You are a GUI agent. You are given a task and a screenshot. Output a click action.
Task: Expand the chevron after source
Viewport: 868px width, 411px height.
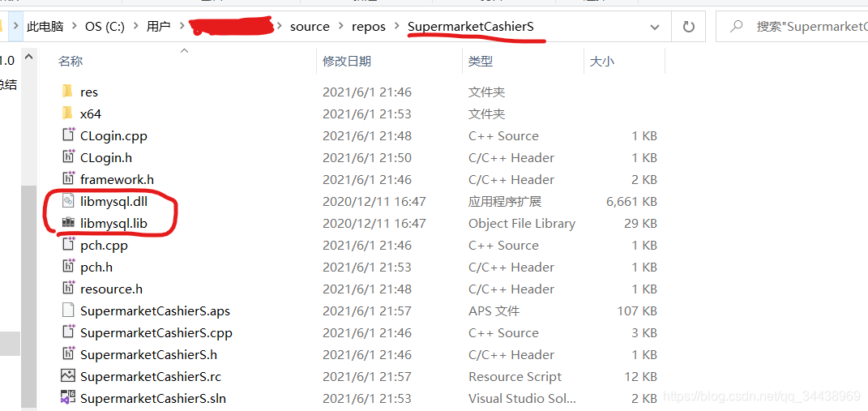[x=340, y=27]
